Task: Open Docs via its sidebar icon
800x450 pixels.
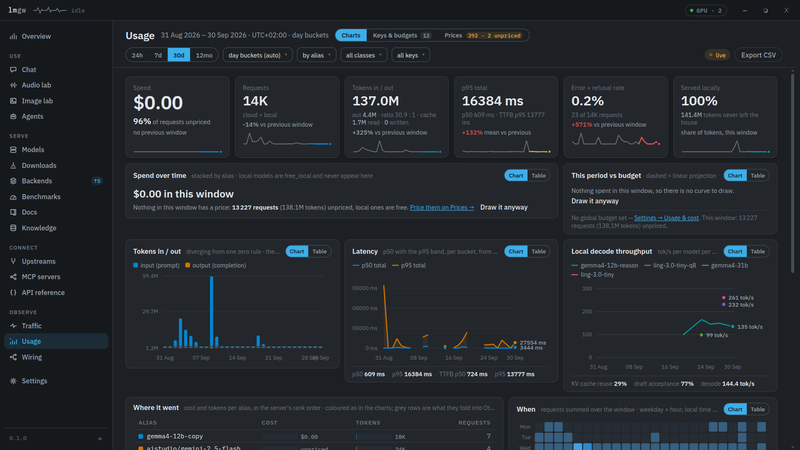Action: [x=13, y=212]
